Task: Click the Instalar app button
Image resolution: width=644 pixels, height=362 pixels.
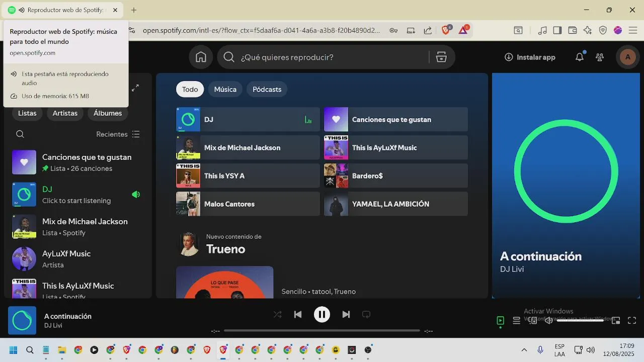Action: point(530,57)
